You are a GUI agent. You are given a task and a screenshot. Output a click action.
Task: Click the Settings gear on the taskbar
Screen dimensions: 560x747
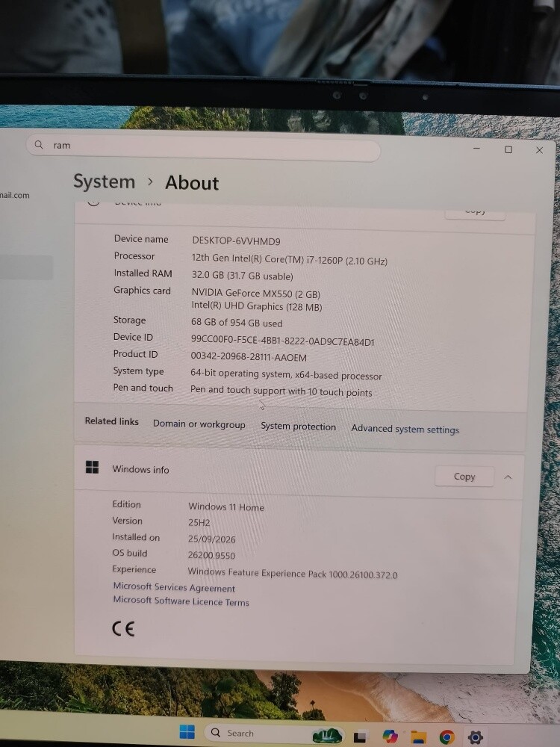point(475,737)
